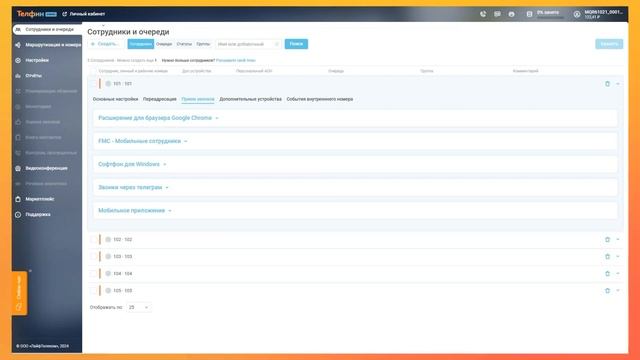The height and width of the screenshot is (360, 640).
Task: Delete employee 101 with trash icon
Action: pyautogui.click(x=607, y=84)
